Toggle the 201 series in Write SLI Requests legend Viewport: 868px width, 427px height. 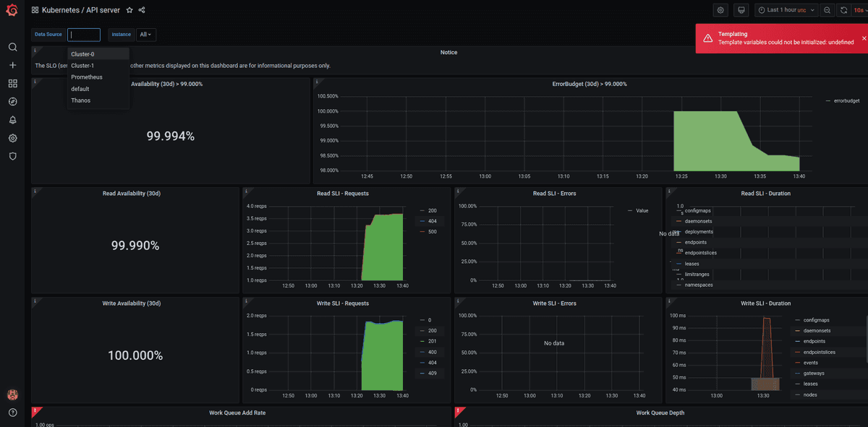click(x=432, y=341)
